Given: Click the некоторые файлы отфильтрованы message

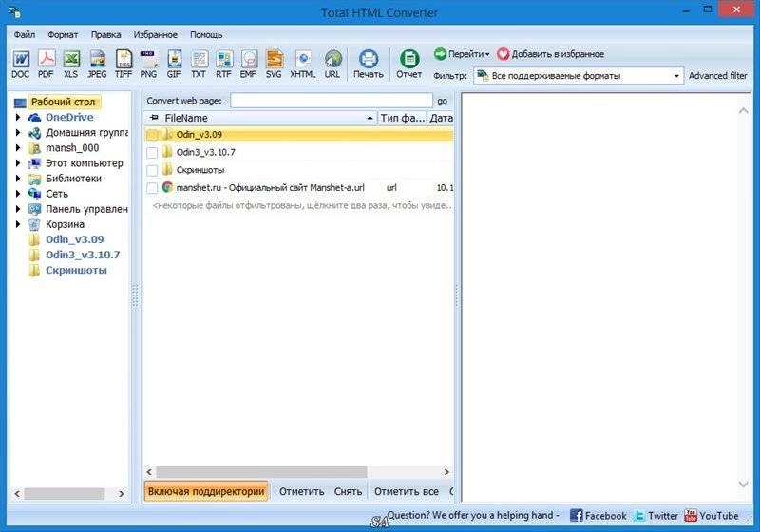Looking at the screenshot, I should click(x=302, y=205).
